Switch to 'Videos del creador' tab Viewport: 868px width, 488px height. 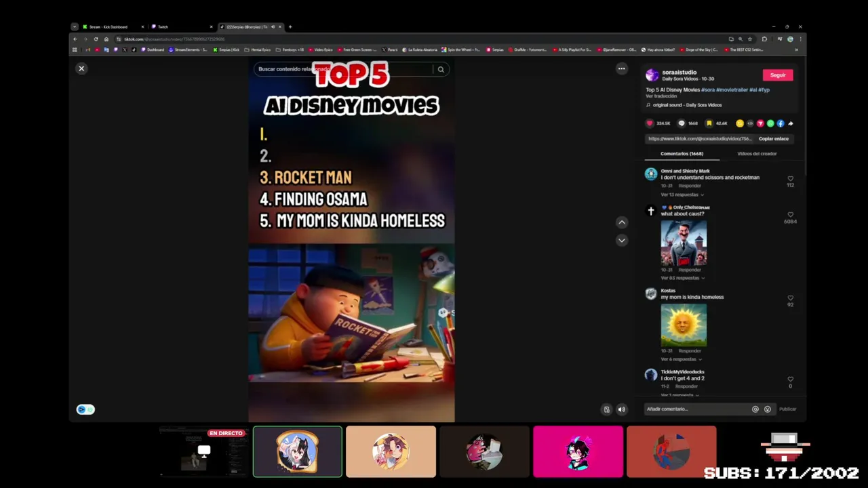[757, 154]
